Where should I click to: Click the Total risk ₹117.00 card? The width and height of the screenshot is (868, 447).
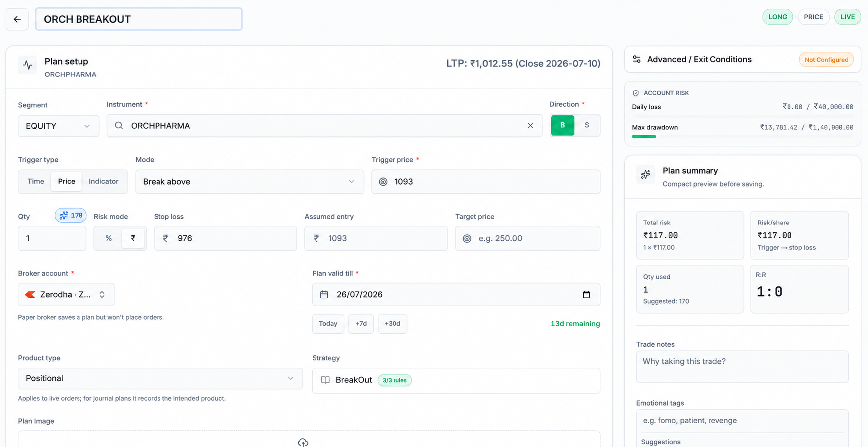click(690, 235)
